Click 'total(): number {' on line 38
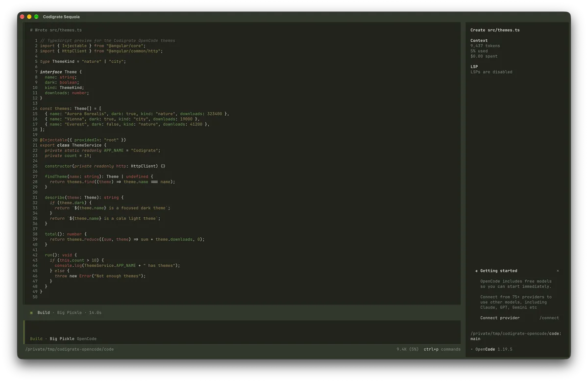This screenshot has height=382, width=588. [x=66, y=234]
